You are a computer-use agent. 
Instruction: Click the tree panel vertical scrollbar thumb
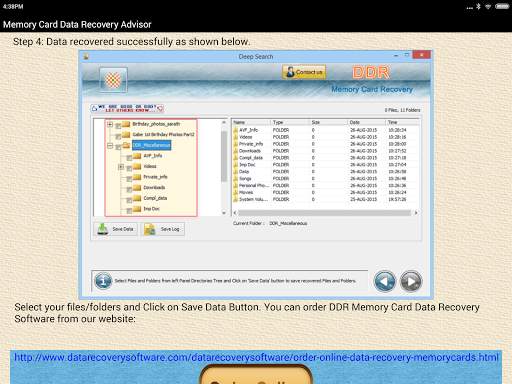tap(224, 157)
